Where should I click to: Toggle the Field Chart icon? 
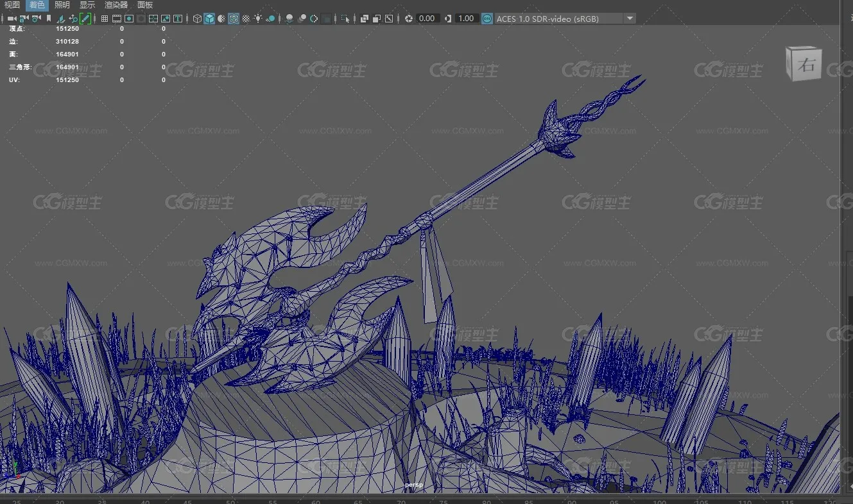pos(153,19)
